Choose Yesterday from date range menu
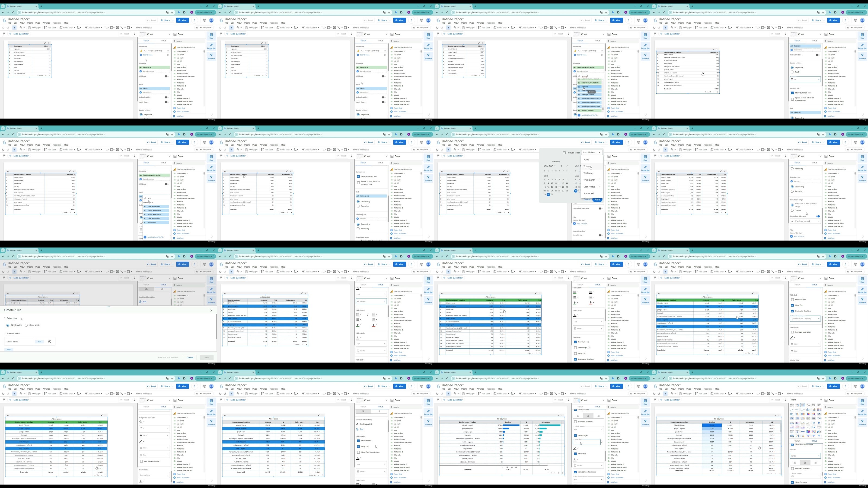This screenshot has width=868, height=488. click(x=589, y=173)
